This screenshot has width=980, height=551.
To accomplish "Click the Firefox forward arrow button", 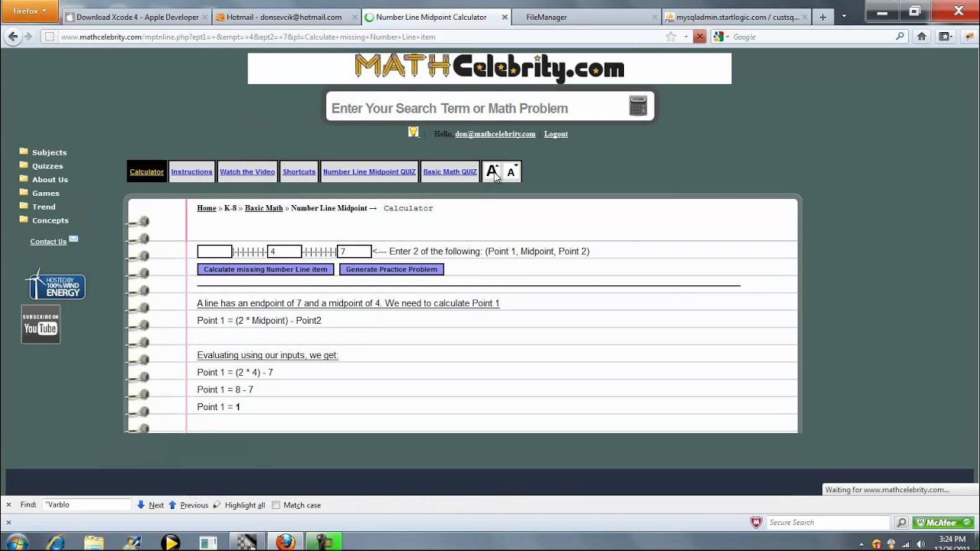I will [x=28, y=37].
